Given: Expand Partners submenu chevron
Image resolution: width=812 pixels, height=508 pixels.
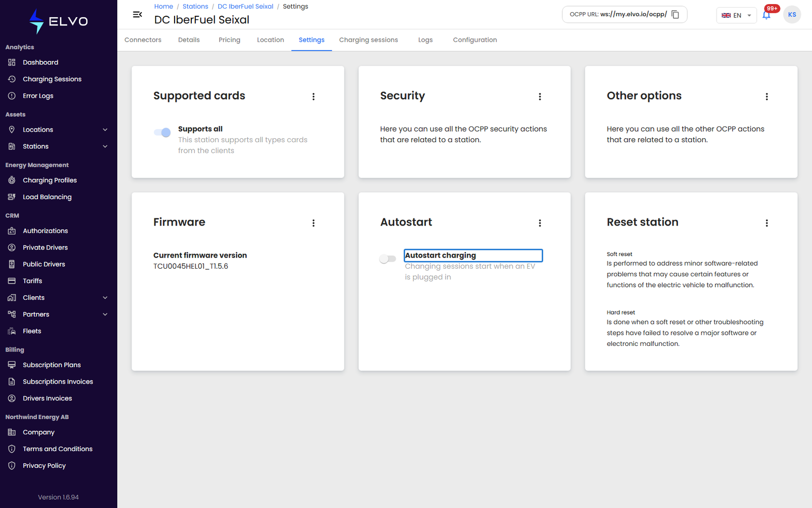Looking at the screenshot, I should (x=105, y=314).
